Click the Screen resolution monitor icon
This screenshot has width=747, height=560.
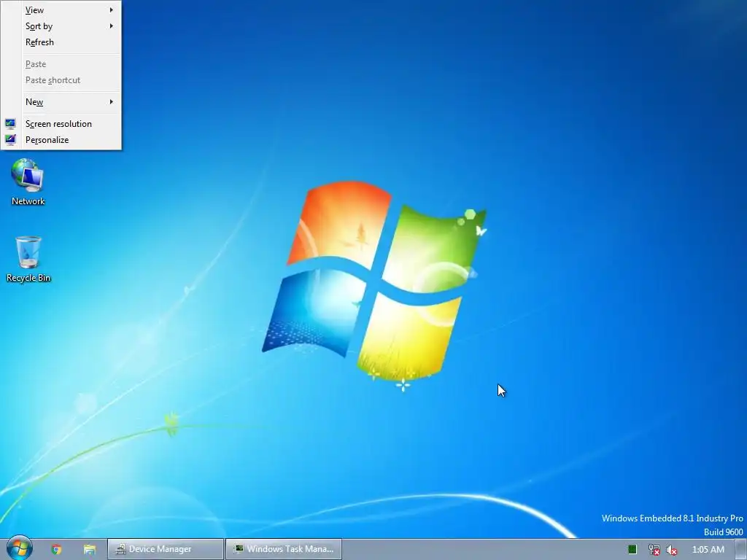(x=10, y=124)
